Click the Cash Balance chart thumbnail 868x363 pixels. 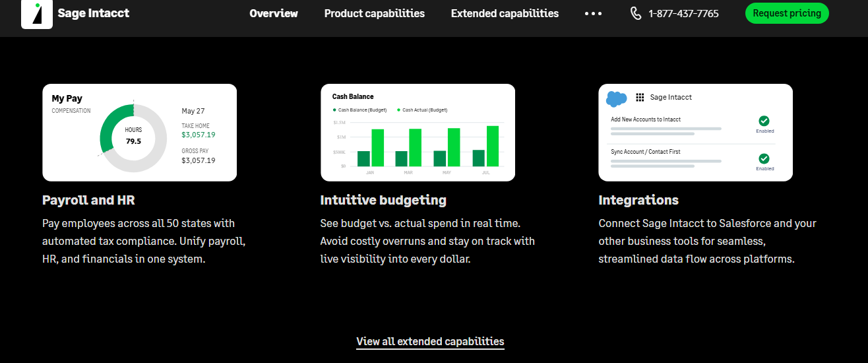click(x=418, y=132)
